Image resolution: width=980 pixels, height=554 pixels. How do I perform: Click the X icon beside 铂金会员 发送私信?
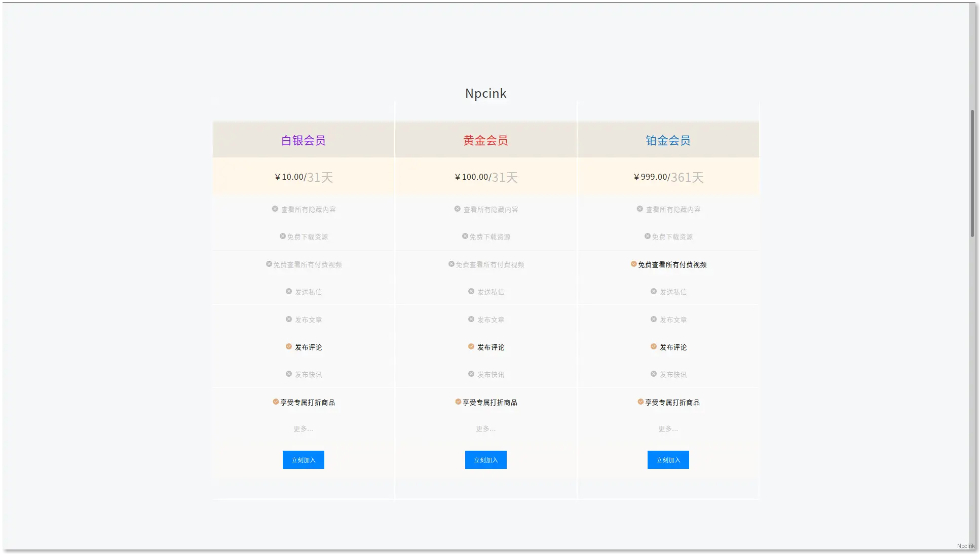click(x=654, y=291)
